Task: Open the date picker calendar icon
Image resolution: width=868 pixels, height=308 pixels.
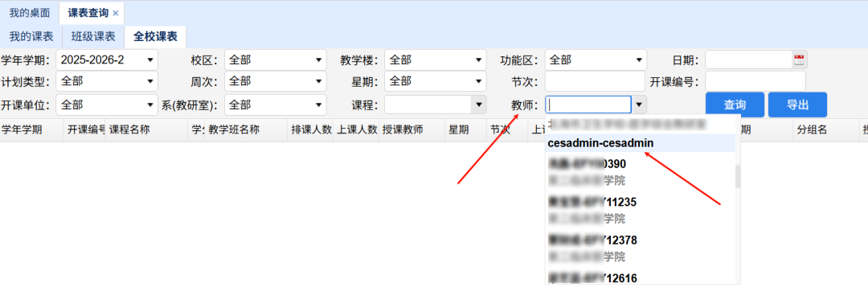Action: (799, 60)
